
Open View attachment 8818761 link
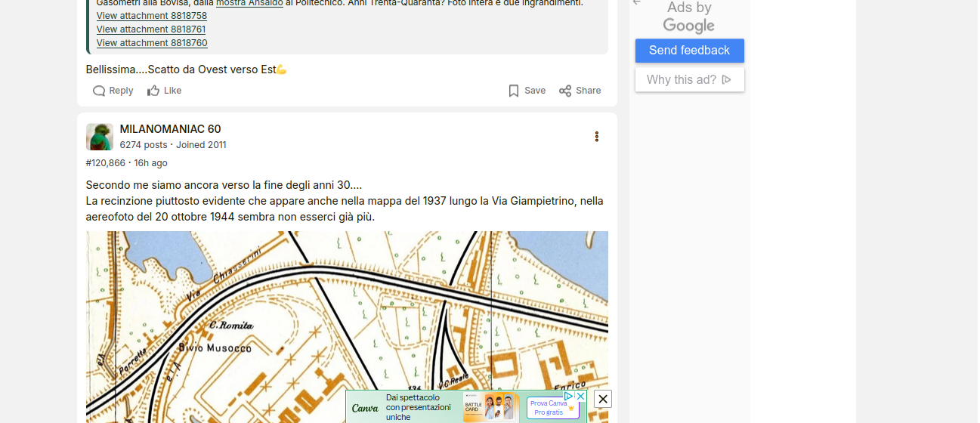pyautogui.click(x=151, y=29)
